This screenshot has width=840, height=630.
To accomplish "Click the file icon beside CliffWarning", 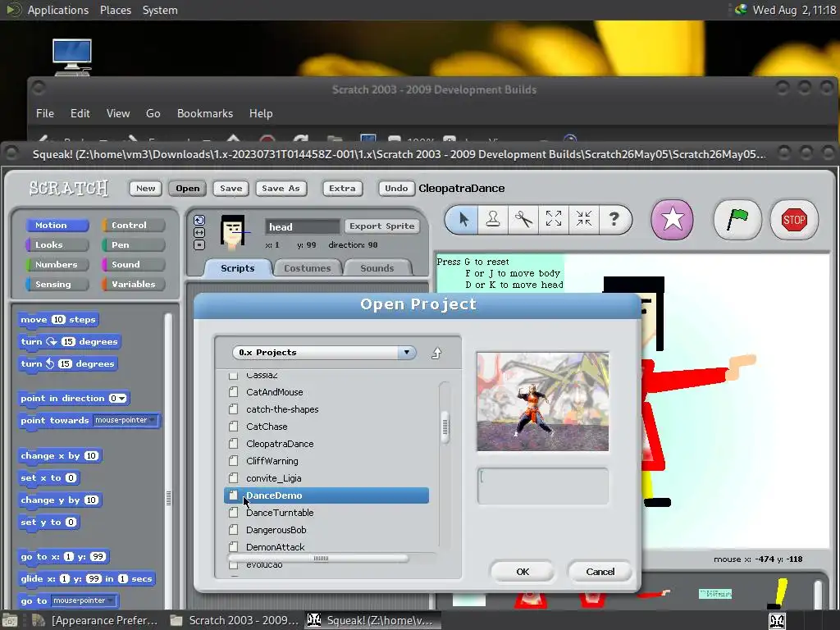I will [x=233, y=461].
